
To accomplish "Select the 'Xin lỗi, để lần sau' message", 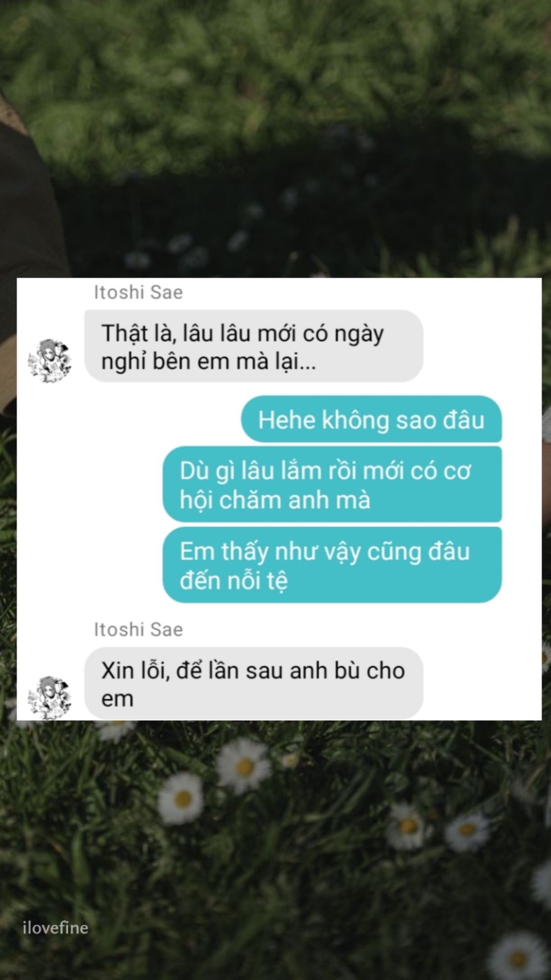I will [x=254, y=683].
